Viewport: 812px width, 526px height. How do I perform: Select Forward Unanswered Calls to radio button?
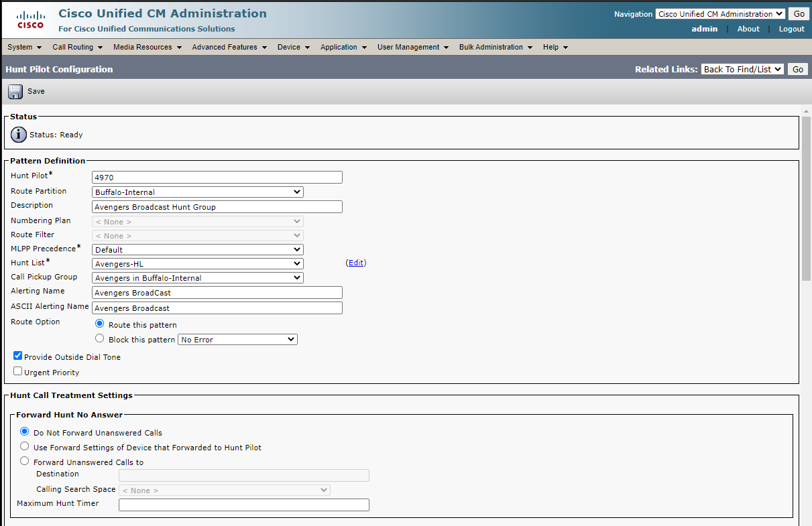(x=25, y=461)
